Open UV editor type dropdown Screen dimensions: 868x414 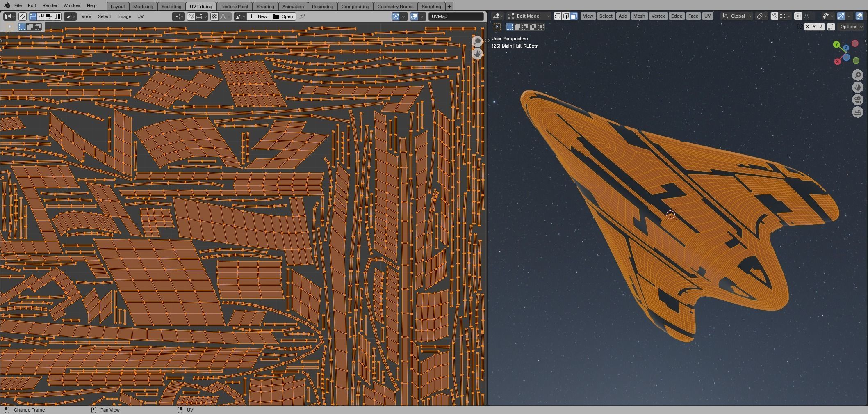9,16
